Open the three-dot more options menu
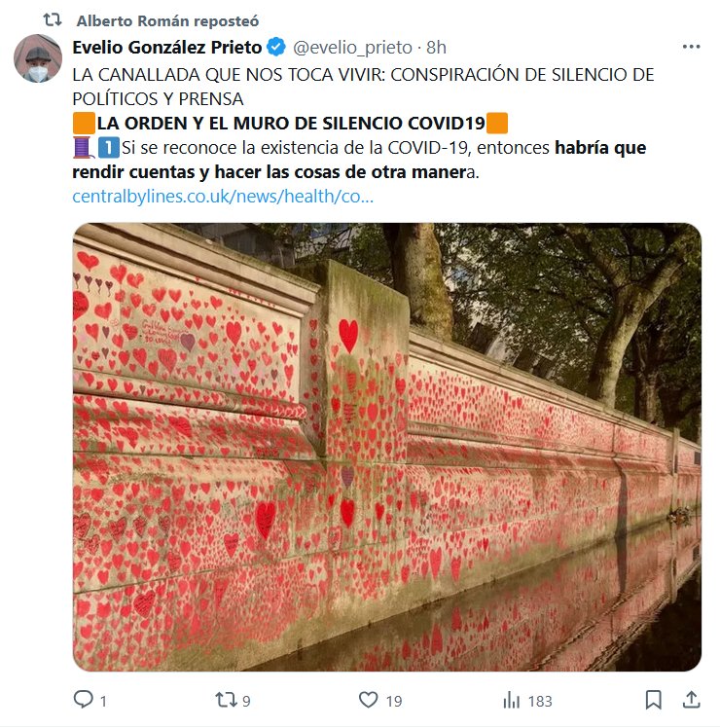 coord(691,47)
